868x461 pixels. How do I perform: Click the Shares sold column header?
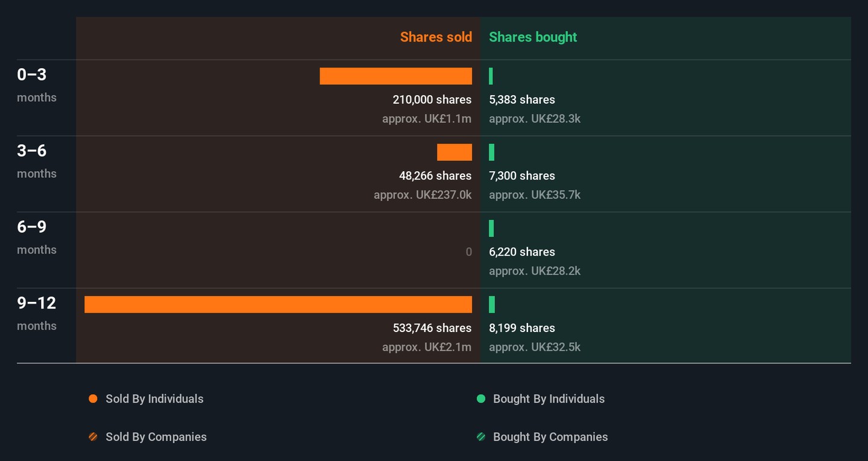click(436, 37)
